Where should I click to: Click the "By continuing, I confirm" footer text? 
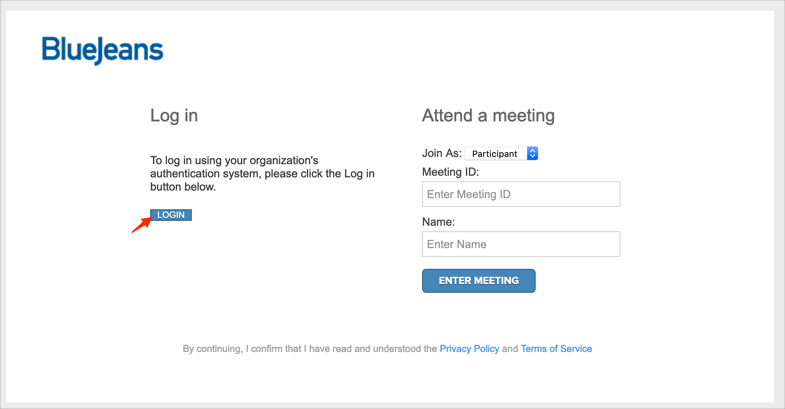[310, 349]
